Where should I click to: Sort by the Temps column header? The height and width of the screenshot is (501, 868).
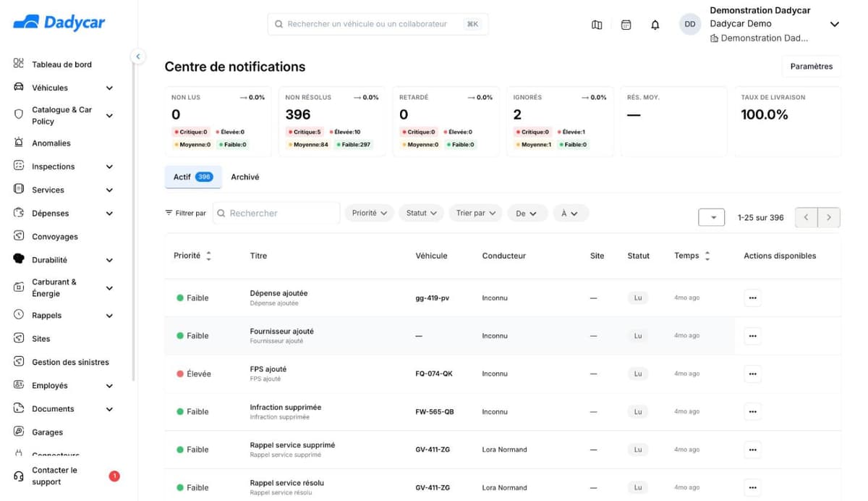692,256
